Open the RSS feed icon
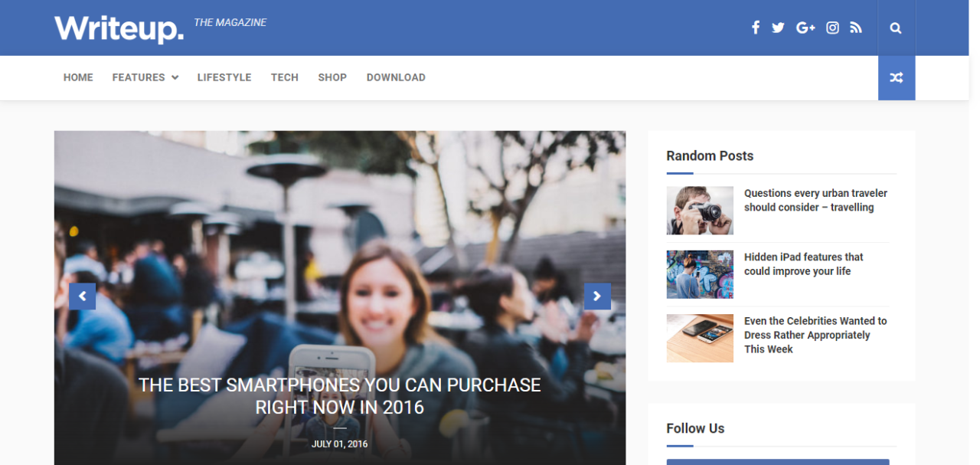Image resolution: width=980 pixels, height=465 pixels. point(856,28)
